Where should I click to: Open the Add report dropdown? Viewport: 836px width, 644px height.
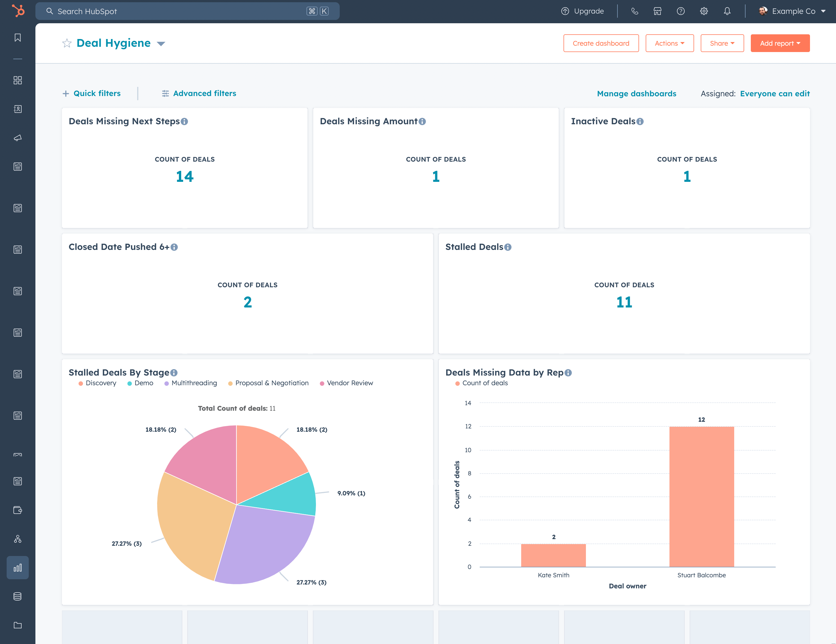tap(780, 43)
